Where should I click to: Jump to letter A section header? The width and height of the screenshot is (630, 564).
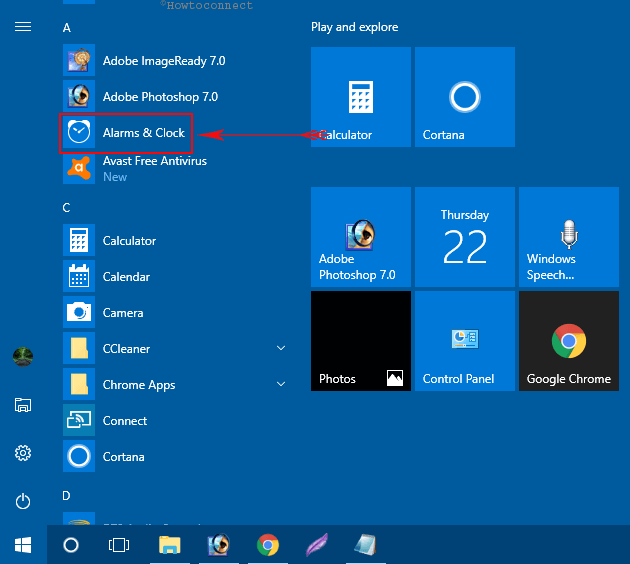[x=67, y=28]
